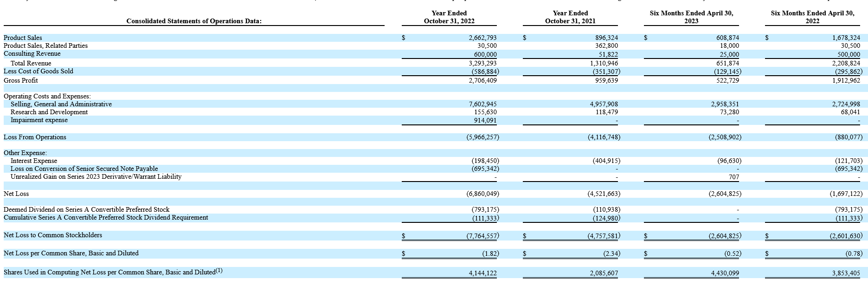Click the gross profit value 959,639

pos(606,80)
